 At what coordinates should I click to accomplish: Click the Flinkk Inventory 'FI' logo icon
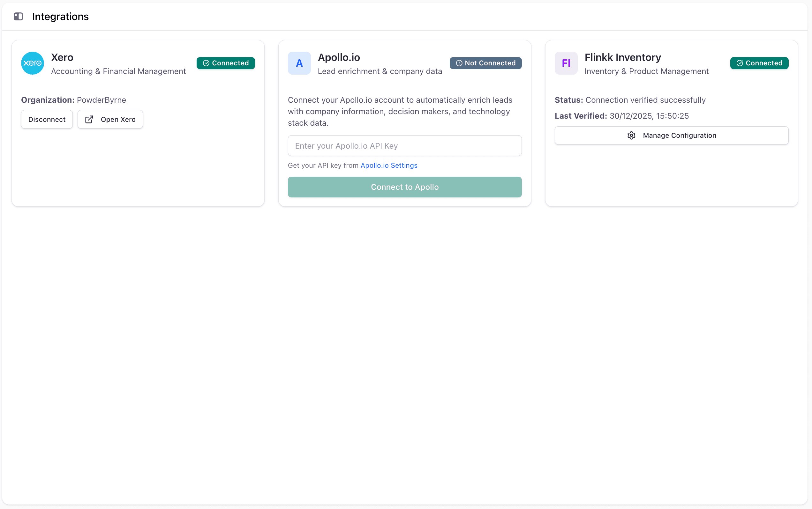[566, 63]
